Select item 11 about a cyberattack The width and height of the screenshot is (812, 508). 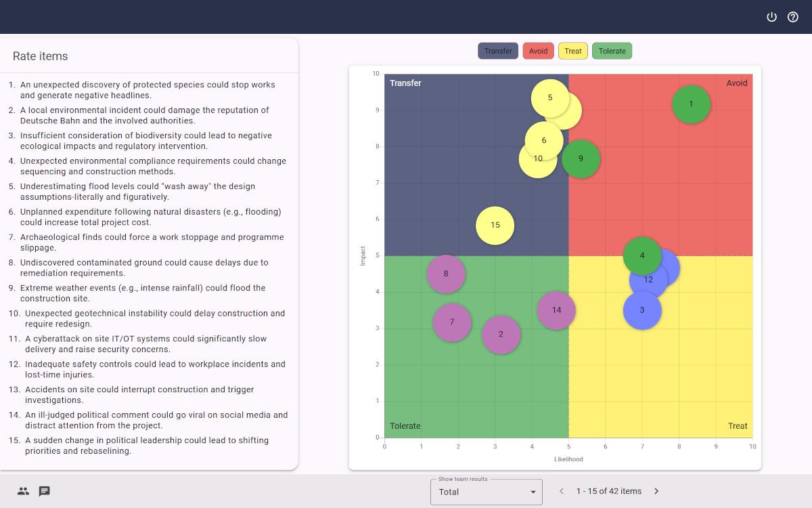click(149, 344)
